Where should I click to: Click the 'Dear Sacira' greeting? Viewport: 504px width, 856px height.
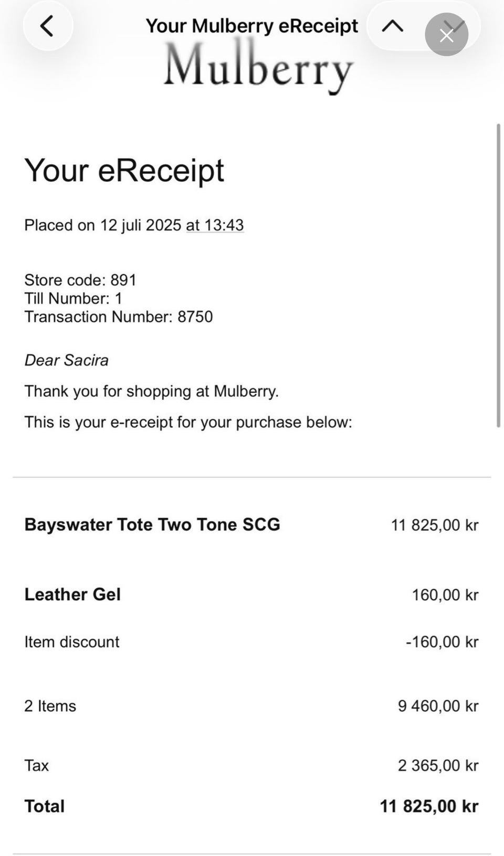67,360
